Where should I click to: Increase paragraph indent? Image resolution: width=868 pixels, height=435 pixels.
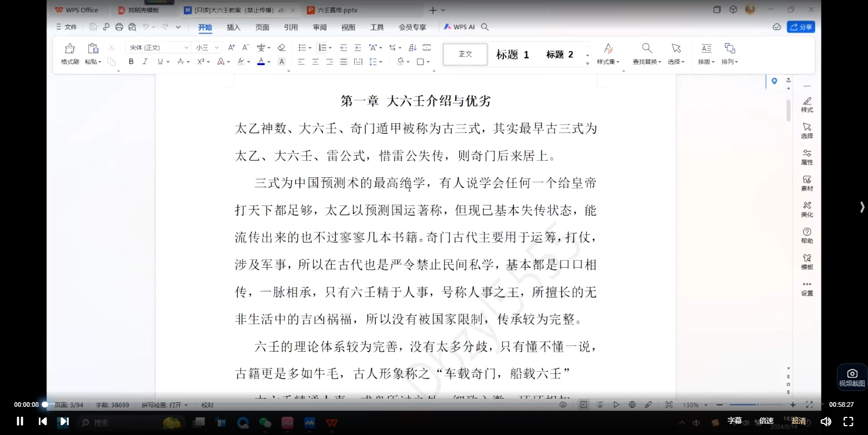click(358, 48)
